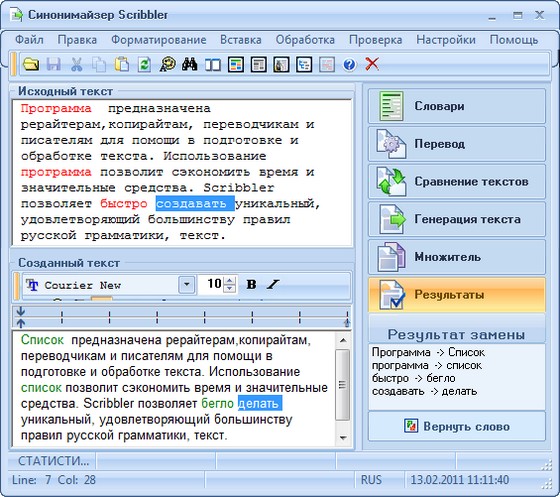Click the Вернуть слово button
The height and width of the screenshot is (497, 560).
(457, 426)
